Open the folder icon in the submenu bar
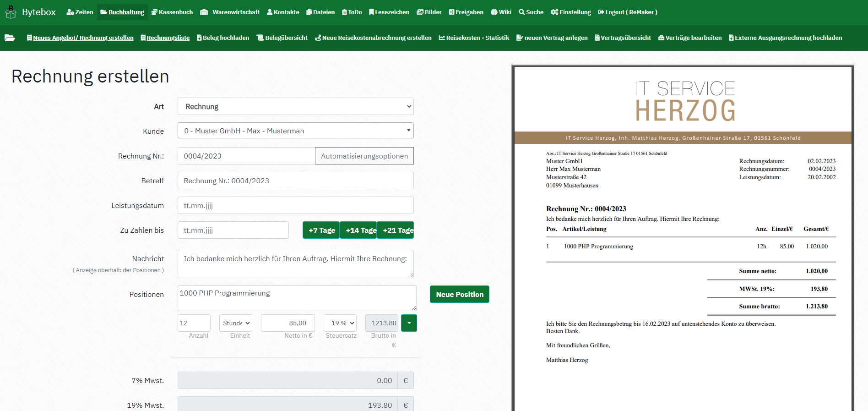This screenshot has height=411, width=868. pos(10,38)
